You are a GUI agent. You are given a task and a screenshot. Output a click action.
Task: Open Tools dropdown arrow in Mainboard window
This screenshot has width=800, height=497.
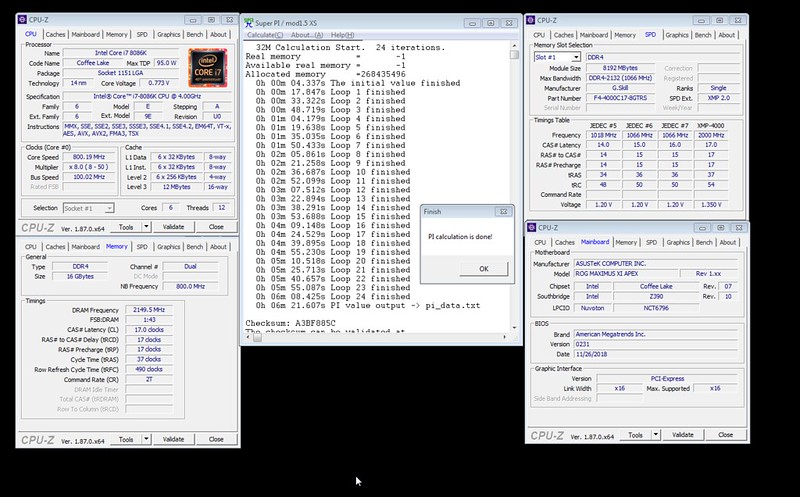click(656, 435)
